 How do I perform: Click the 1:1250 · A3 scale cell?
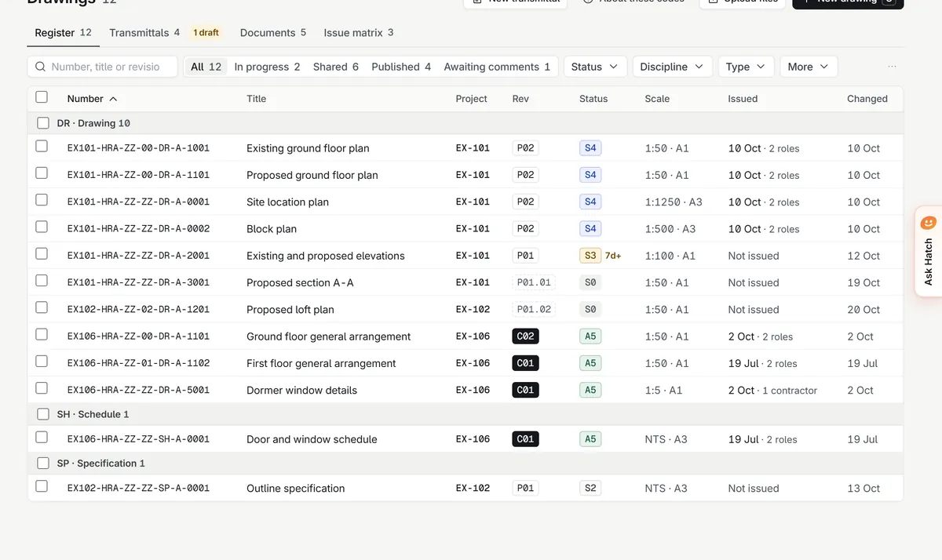click(674, 202)
